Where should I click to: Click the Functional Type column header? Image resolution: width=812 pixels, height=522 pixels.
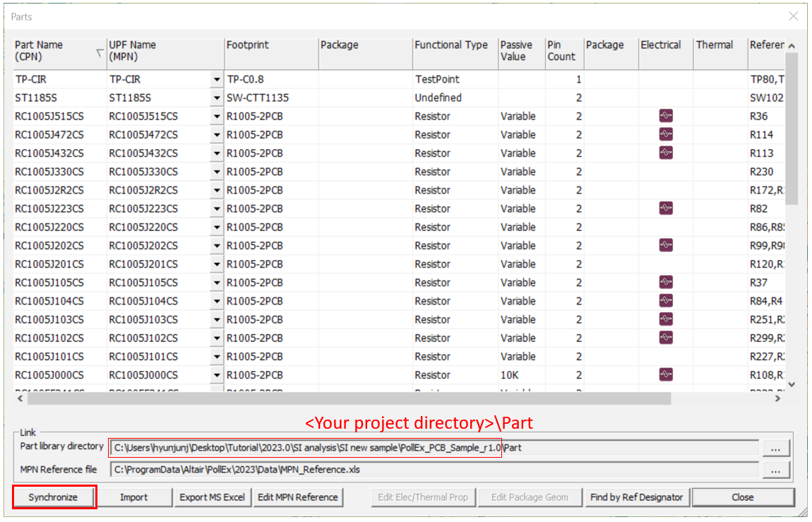(455, 51)
